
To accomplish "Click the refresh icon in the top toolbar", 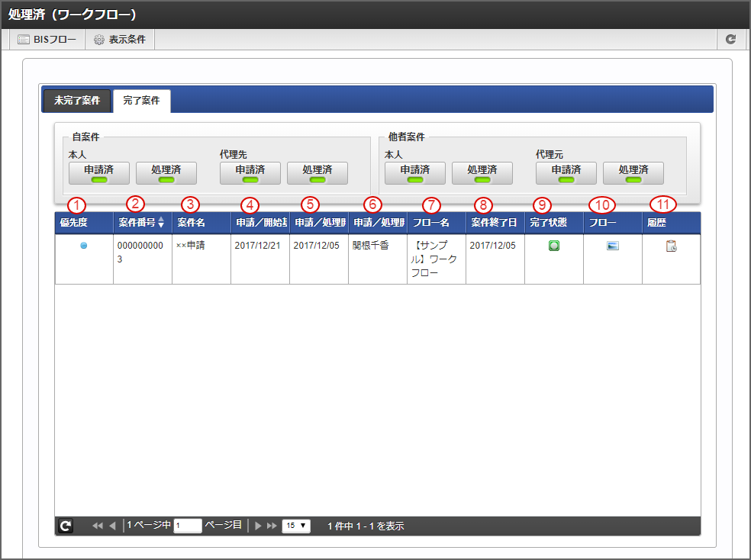I will [730, 39].
